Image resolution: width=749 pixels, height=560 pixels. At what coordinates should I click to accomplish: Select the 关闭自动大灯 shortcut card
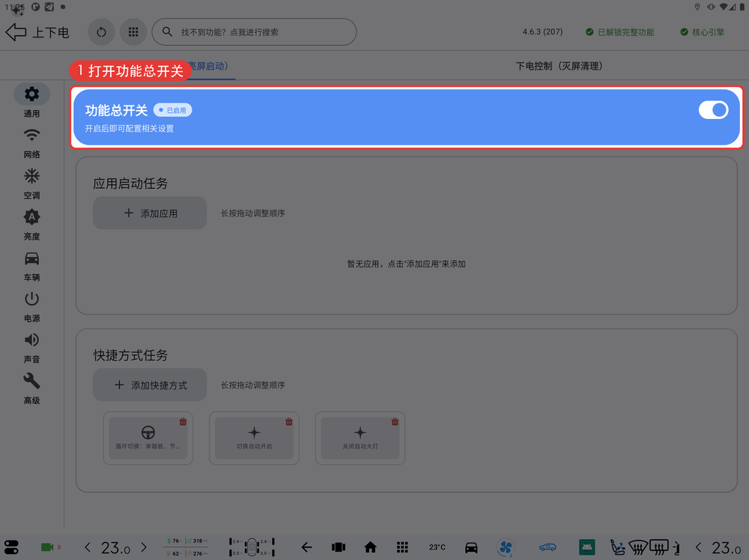[x=360, y=438]
